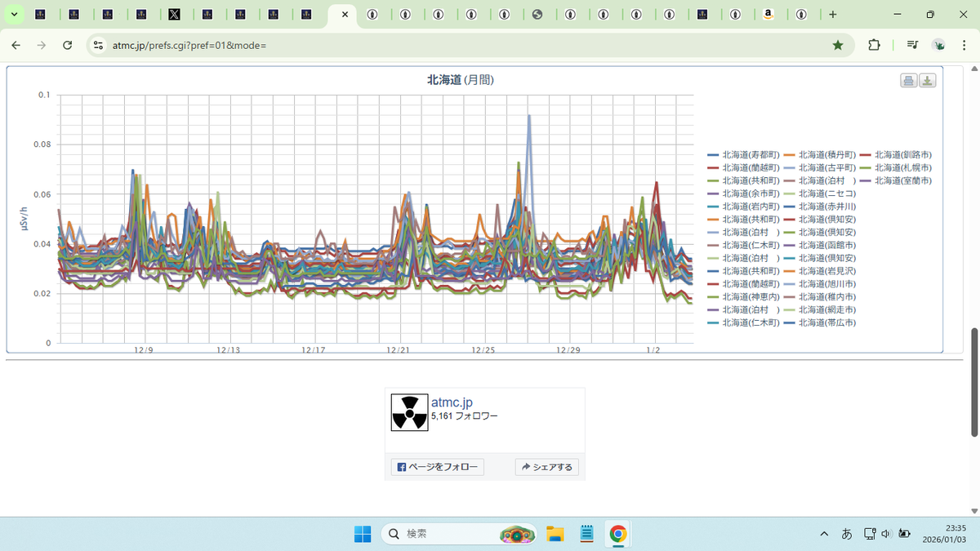View site information icon in address bar
The image size is (980, 551).
point(99,46)
